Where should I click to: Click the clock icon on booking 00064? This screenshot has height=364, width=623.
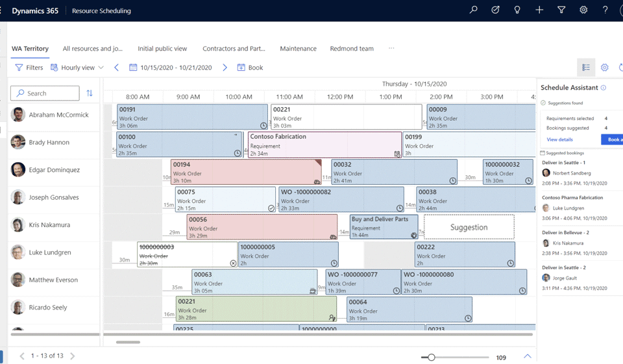pyautogui.click(x=468, y=319)
